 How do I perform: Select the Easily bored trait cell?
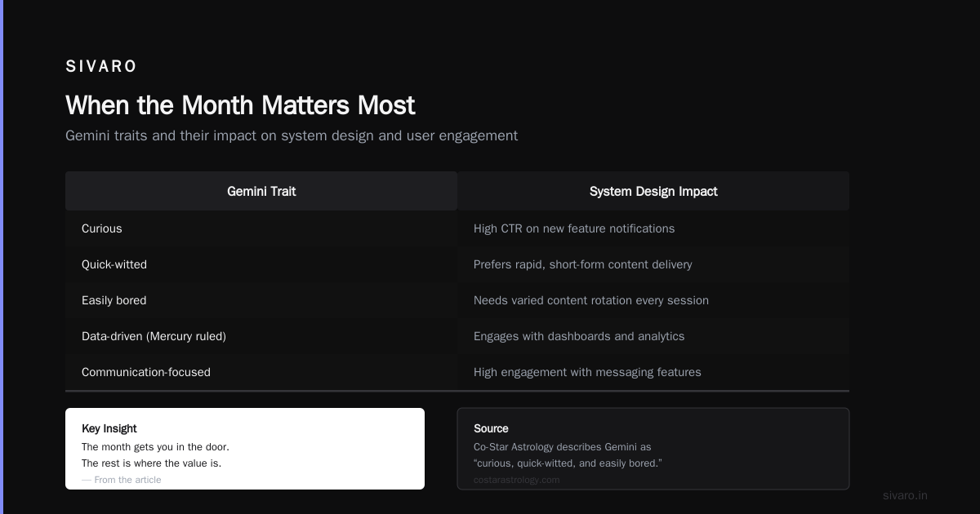tap(261, 300)
